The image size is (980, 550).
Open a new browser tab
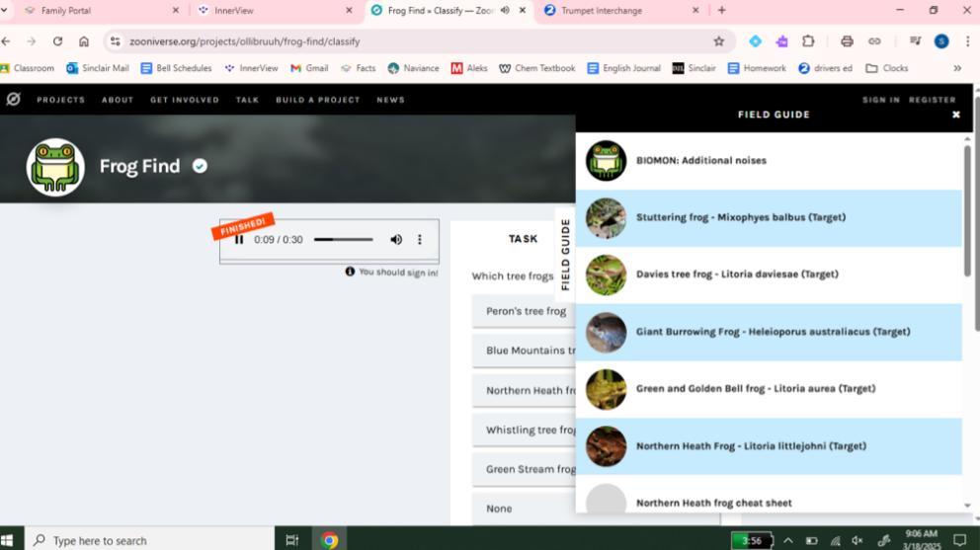click(722, 10)
